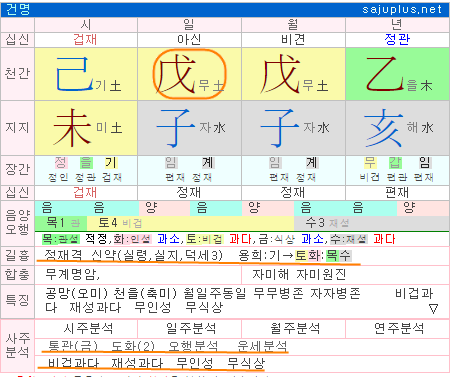
Task: Click the 년 column header
Action: [x=397, y=24]
